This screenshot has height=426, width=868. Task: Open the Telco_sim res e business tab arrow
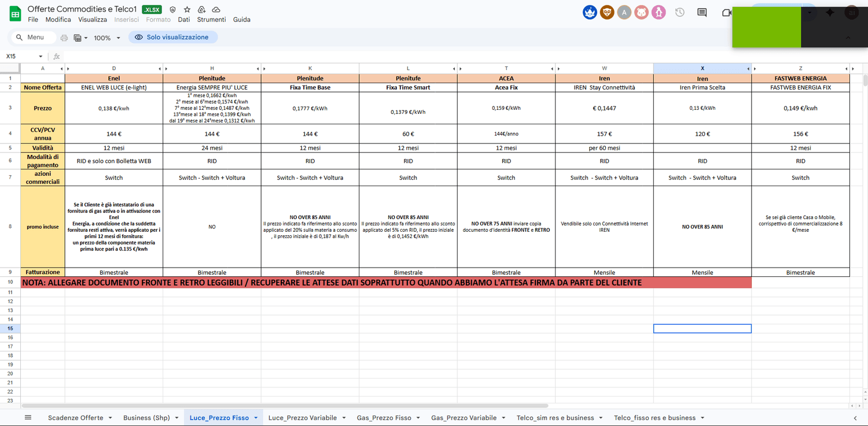point(600,418)
